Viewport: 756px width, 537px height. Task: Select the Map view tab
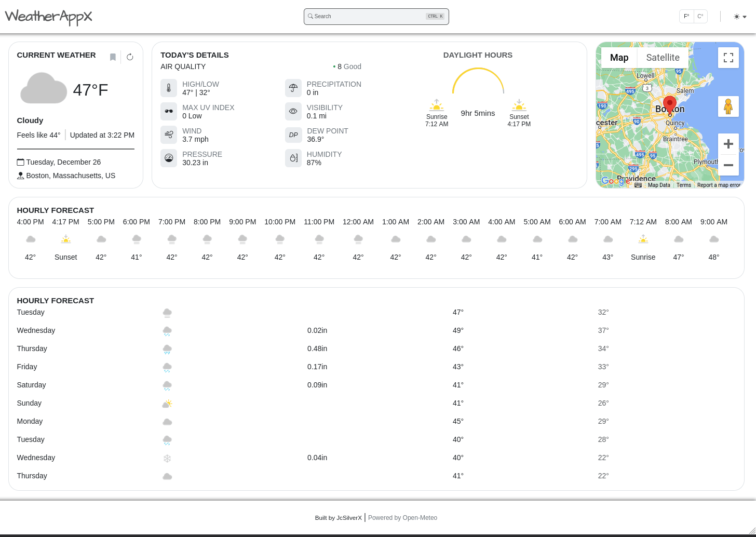pos(619,58)
